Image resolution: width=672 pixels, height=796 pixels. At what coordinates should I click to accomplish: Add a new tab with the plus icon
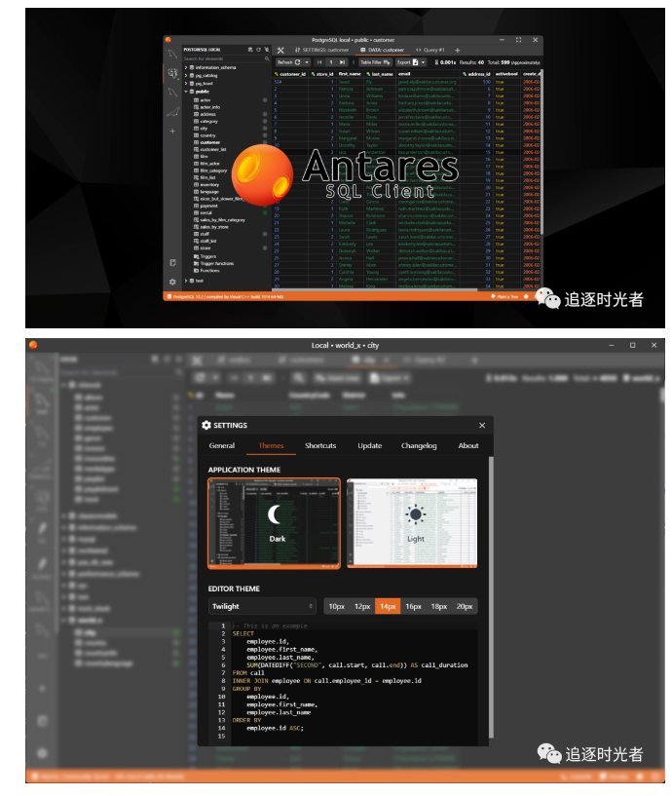coord(458,51)
